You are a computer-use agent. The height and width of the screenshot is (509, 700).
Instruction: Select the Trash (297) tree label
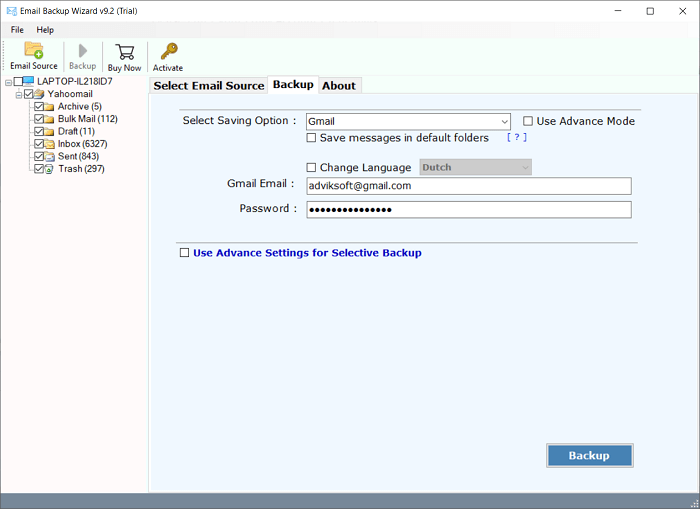[81, 169]
